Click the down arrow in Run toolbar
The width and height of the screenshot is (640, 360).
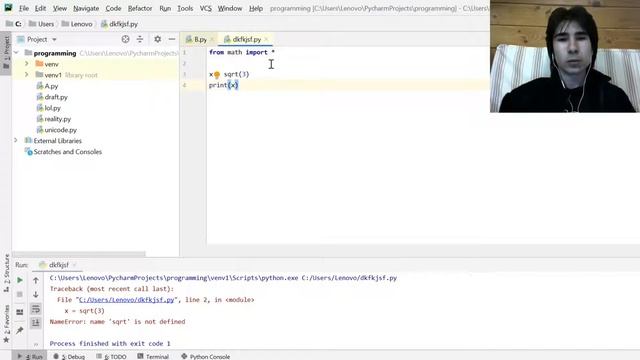pyautogui.click(x=36, y=294)
